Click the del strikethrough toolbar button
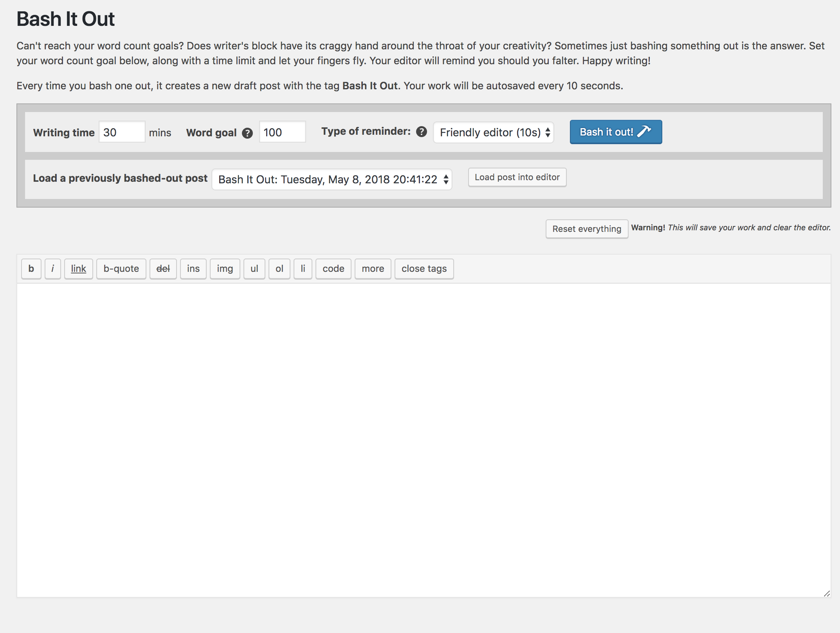 click(163, 269)
